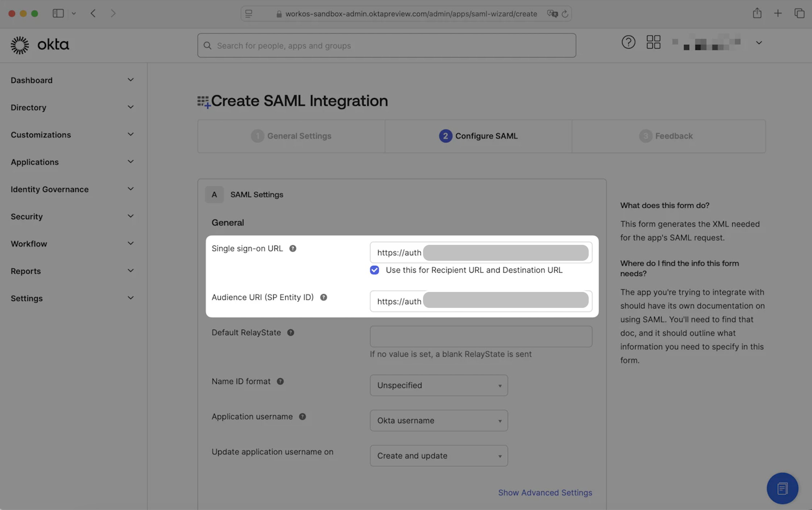Click the Default RelayState input field
Viewport: 812px width, 510px height.
[481, 336]
